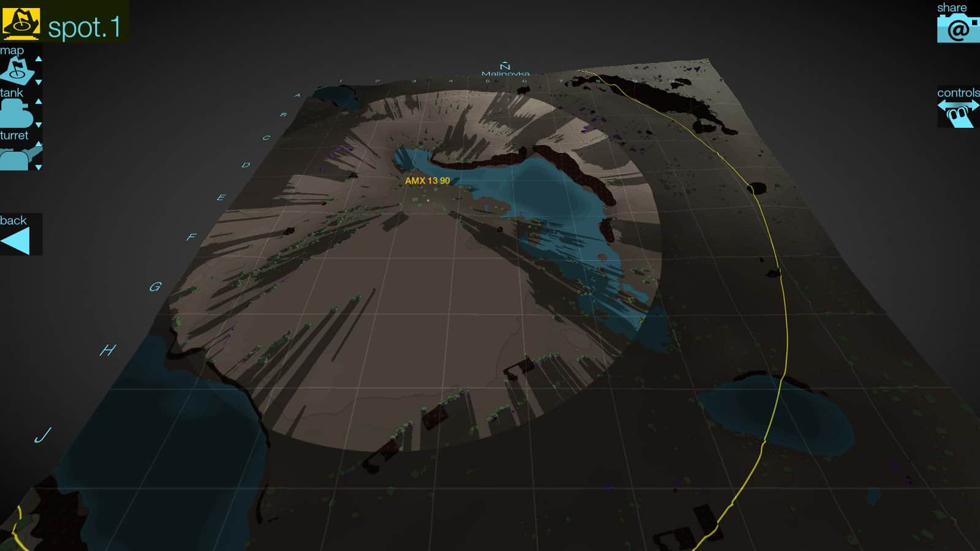The image size is (980, 551).
Task: Click the "spot.1" title text
Action: click(85, 28)
